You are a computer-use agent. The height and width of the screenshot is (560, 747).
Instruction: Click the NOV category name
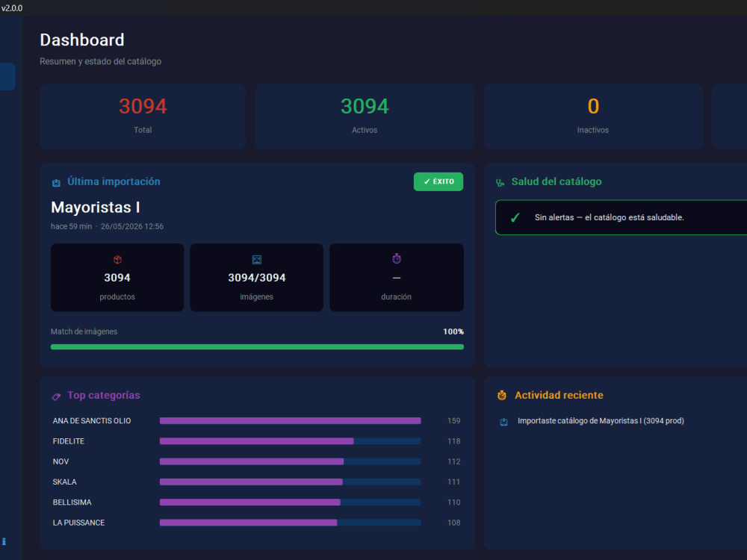pyautogui.click(x=61, y=462)
